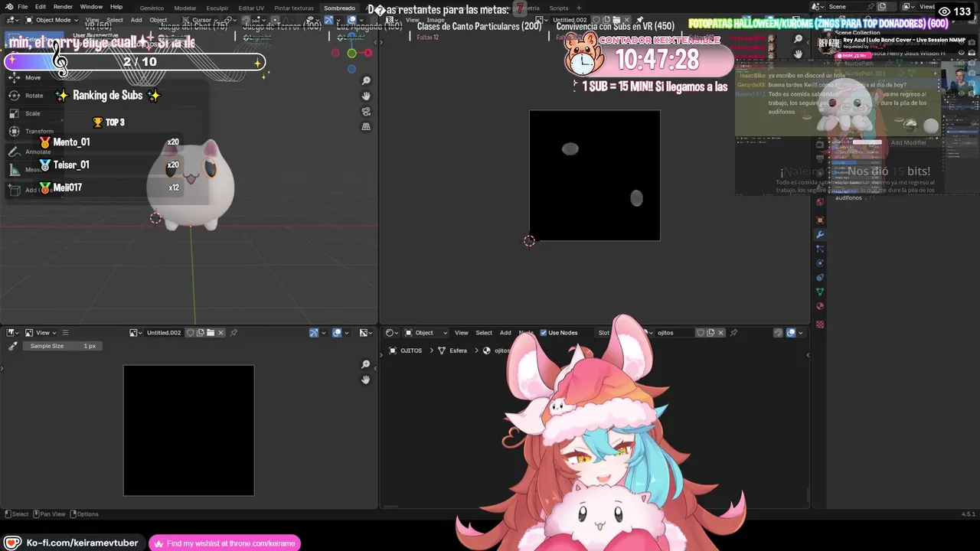Open display channels dropdown in lower image editor
This screenshot has width=980, height=551.
click(x=365, y=333)
